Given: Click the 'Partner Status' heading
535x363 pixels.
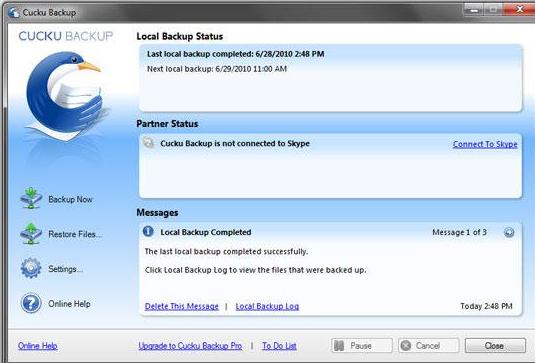Looking at the screenshot, I should 167,124.
